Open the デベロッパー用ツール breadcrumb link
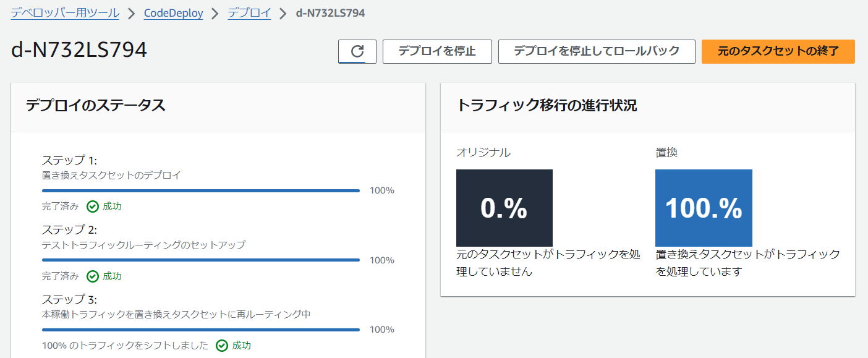868x358 pixels. click(x=65, y=13)
